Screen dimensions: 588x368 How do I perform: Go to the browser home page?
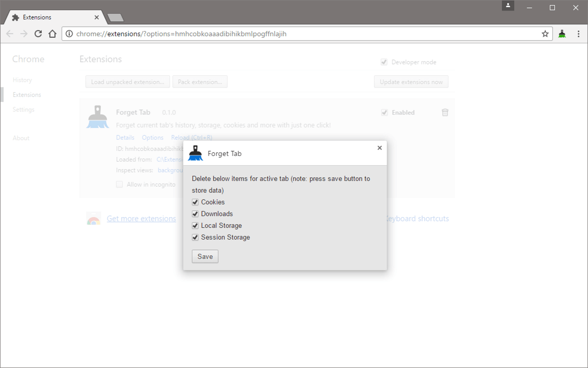[x=52, y=34]
